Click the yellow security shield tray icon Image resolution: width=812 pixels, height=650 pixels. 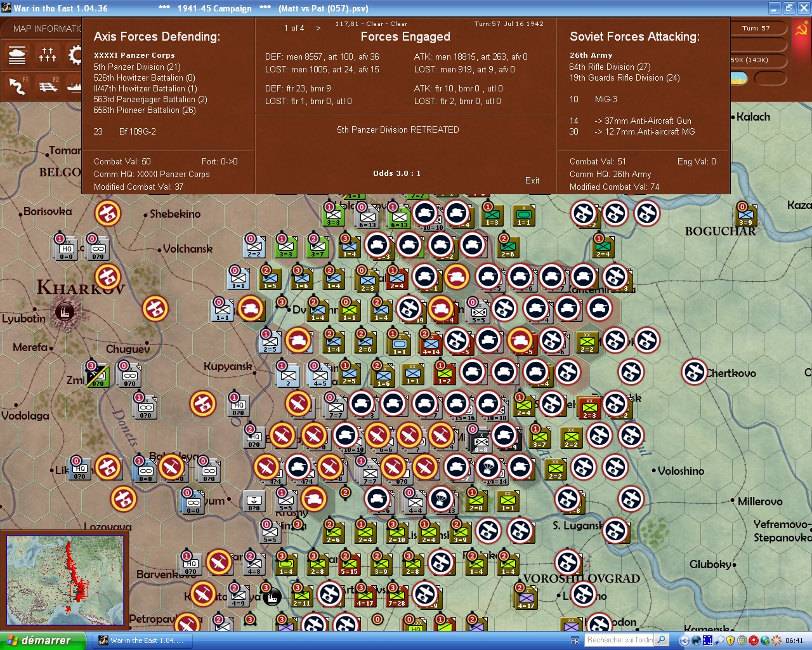pyautogui.click(x=731, y=640)
